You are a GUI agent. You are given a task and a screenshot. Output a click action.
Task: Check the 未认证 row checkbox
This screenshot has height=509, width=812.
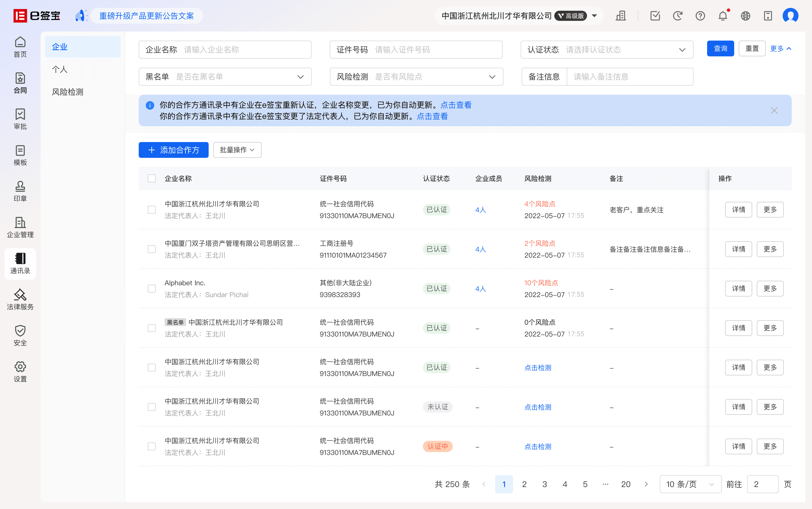click(x=152, y=407)
